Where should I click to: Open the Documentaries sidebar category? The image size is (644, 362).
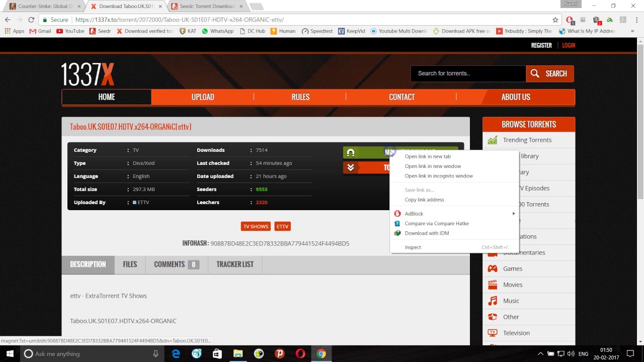point(529,252)
